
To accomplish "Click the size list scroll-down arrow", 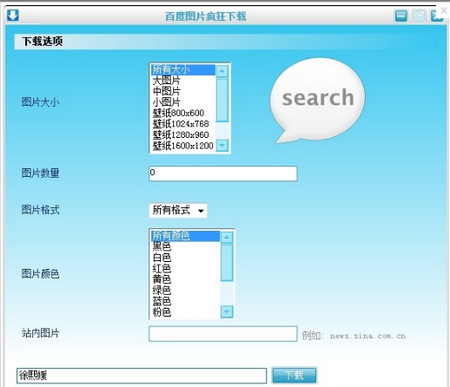I will tap(222, 145).
